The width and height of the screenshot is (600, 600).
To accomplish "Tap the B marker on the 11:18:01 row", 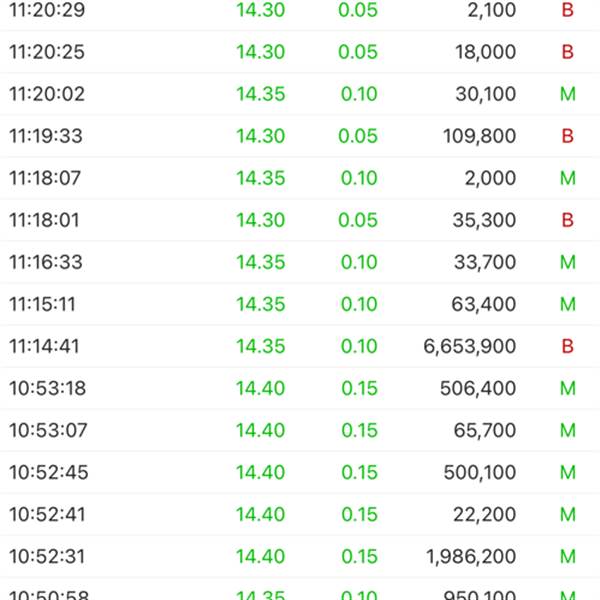I will 567,220.
